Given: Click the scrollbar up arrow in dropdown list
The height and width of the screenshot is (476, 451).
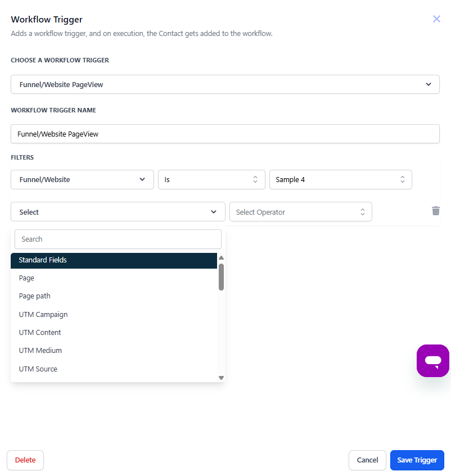Looking at the screenshot, I should coord(221,257).
